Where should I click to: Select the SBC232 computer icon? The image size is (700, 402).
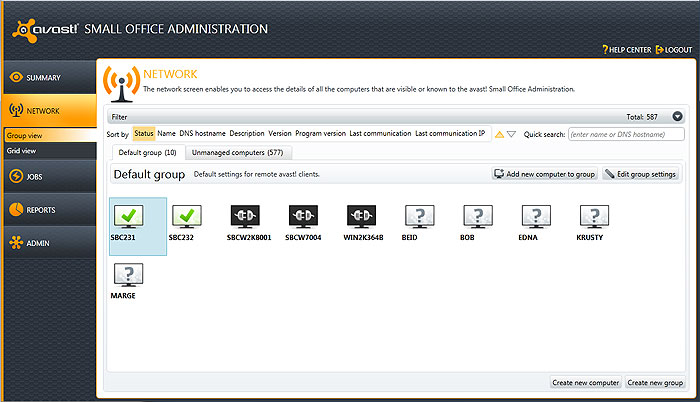(x=187, y=216)
